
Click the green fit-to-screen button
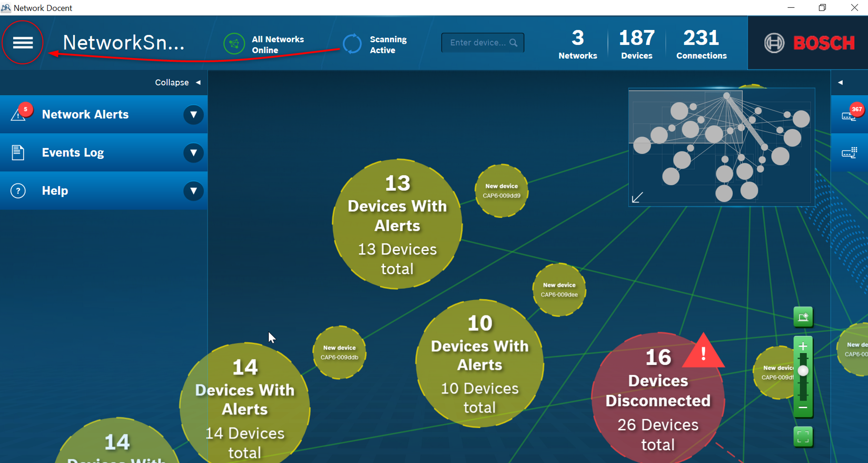pyautogui.click(x=803, y=437)
